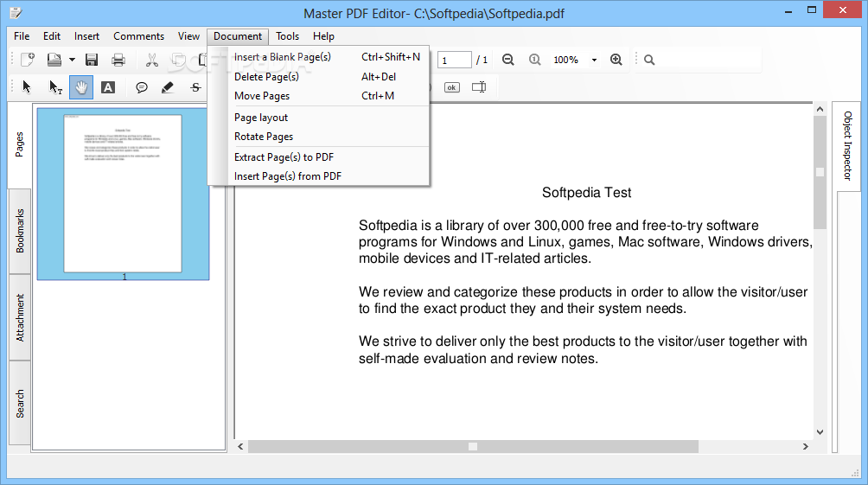Select the Strikethrough text tool
Viewport: 868px width, 485px height.
pos(195,87)
